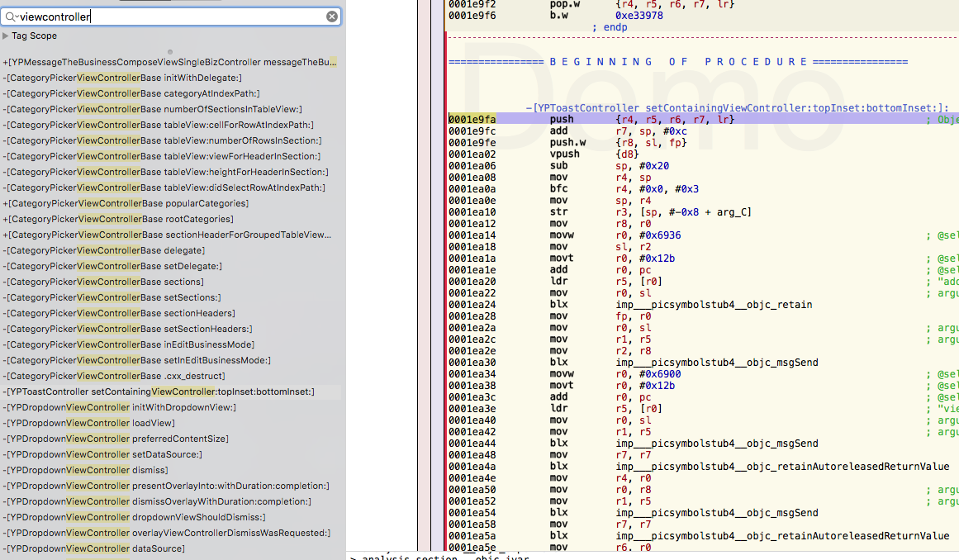Viewport: 959px width, 560px height.
Task: Select the procedure name label setContainingViewController
Action: point(737,108)
